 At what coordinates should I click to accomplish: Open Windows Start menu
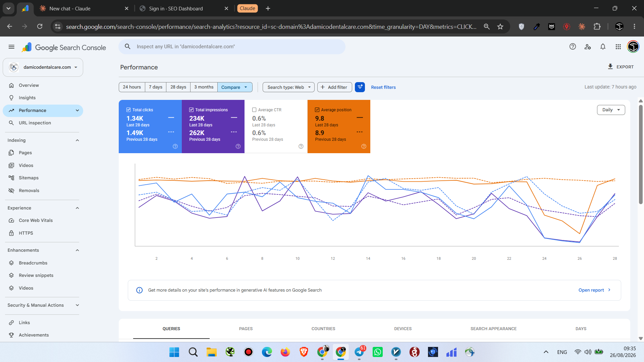point(174,352)
